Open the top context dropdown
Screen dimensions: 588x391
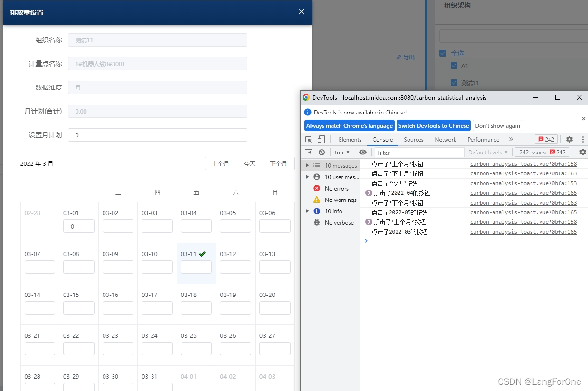pos(342,152)
